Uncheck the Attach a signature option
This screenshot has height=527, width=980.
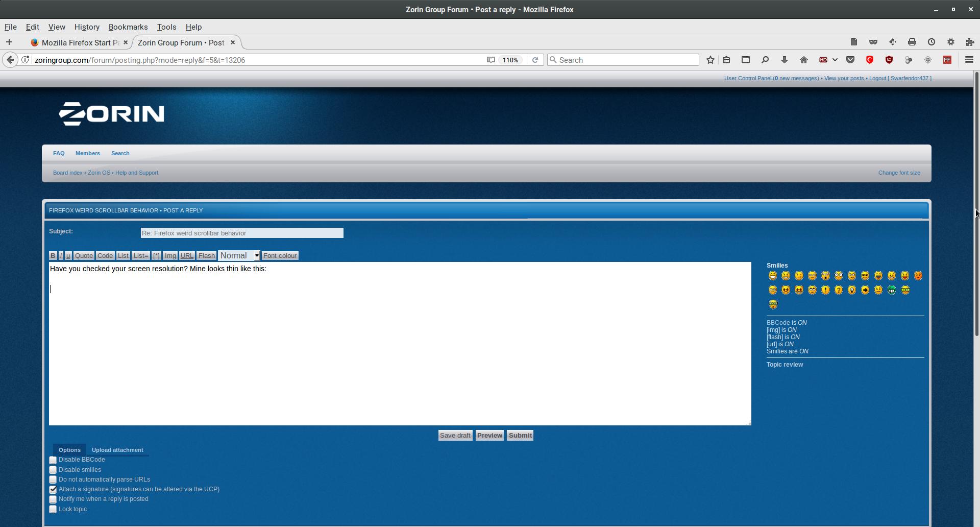[x=53, y=489]
